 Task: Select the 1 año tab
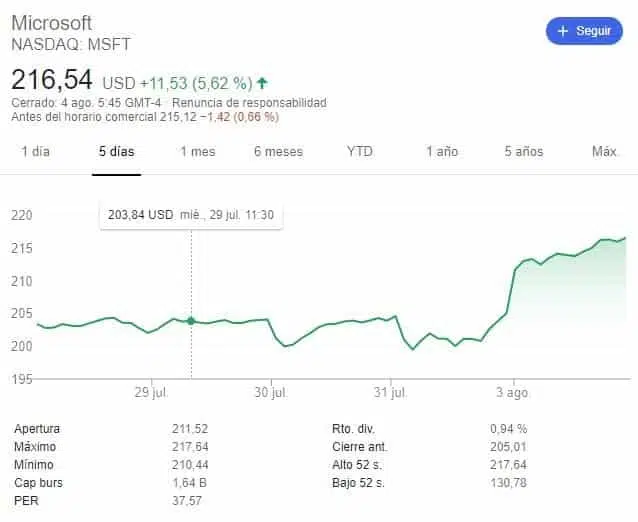(x=442, y=152)
